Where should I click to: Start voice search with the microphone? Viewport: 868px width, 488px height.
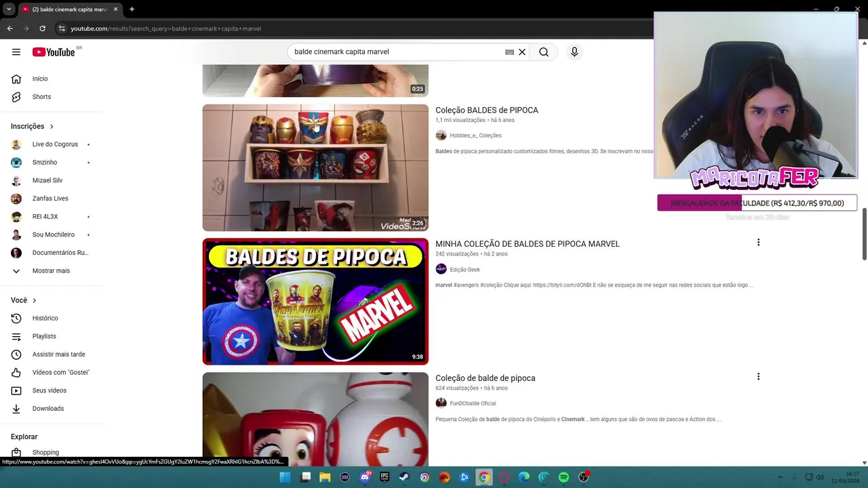click(574, 52)
